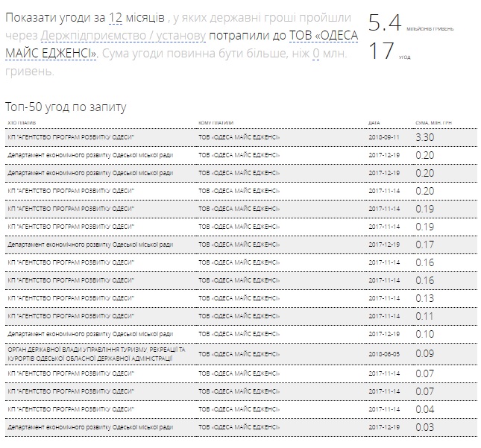Select the 0.04 sum value
This screenshot has width=481, height=448.
(425, 409)
